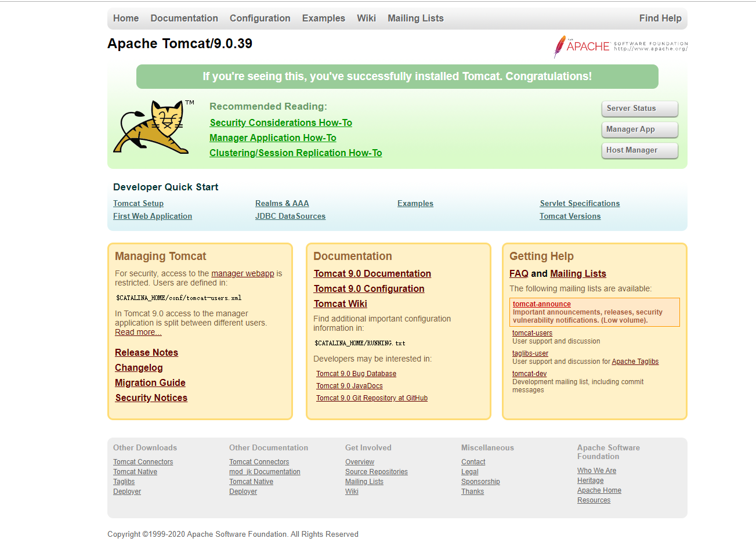Click Find Help at the top right
This screenshot has width=756, height=549.
(660, 18)
